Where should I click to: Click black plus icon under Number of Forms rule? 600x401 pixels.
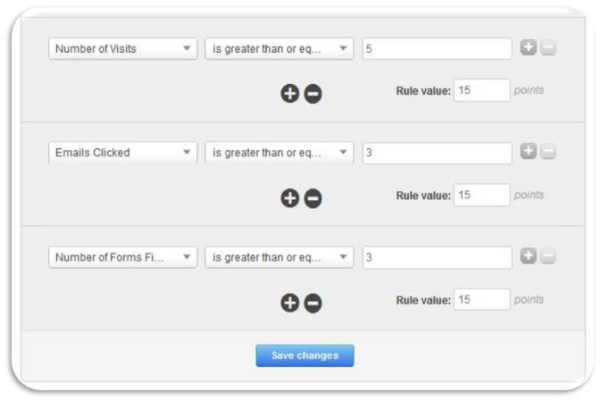coord(290,302)
